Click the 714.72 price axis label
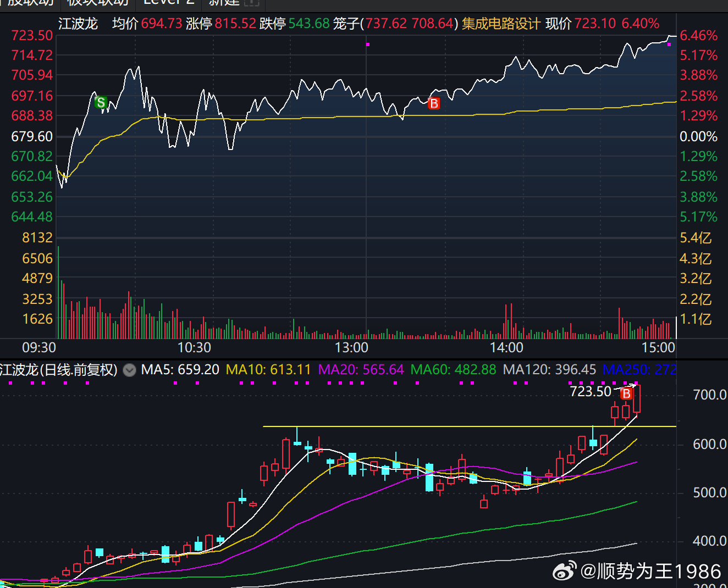728x588 pixels. (32, 56)
